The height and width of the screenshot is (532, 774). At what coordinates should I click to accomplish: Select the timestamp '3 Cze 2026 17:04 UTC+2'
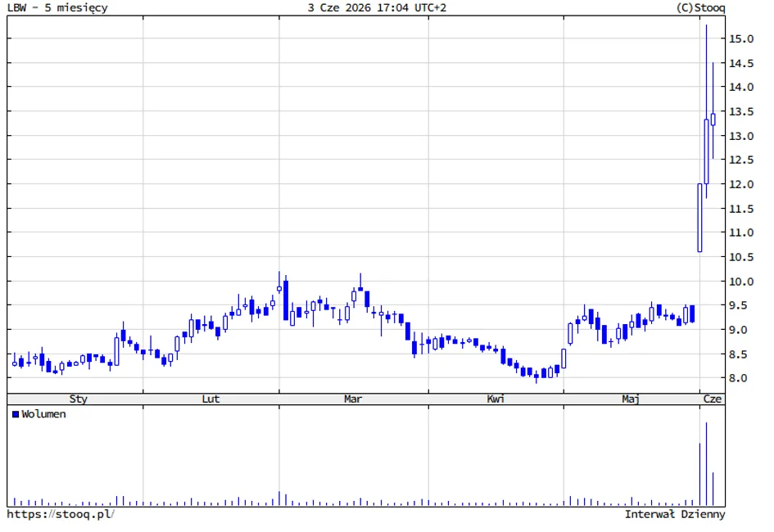[x=377, y=8]
